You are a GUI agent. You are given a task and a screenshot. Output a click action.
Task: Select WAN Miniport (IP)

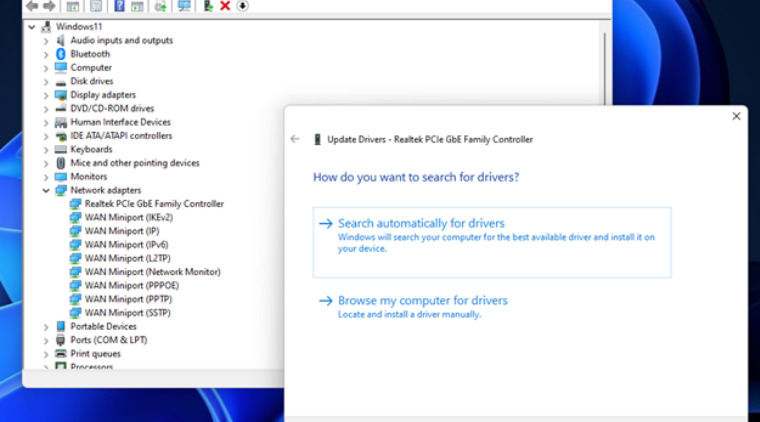point(122,231)
